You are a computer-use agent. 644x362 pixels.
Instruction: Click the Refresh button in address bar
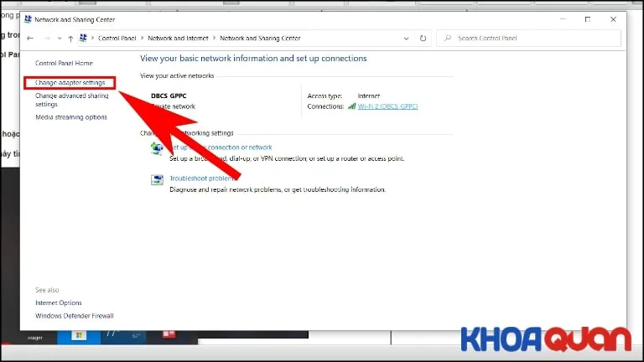pyautogui.click(x=423, y=39)
